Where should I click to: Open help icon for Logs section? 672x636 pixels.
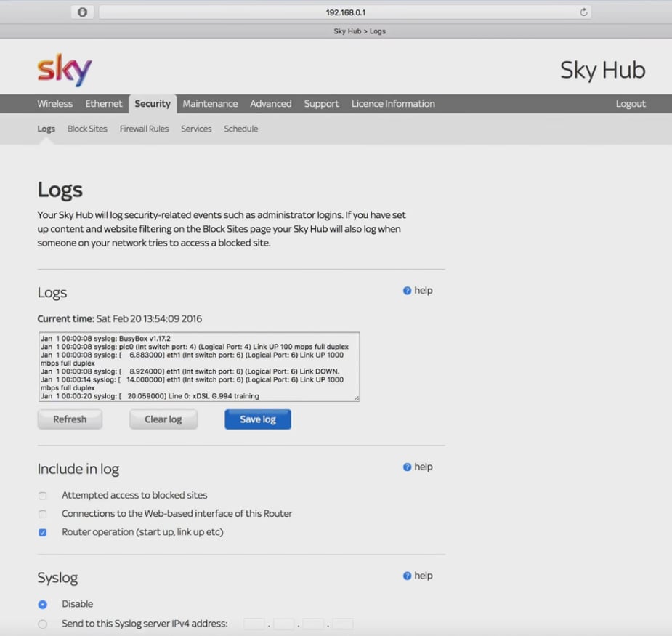[407, 291]
